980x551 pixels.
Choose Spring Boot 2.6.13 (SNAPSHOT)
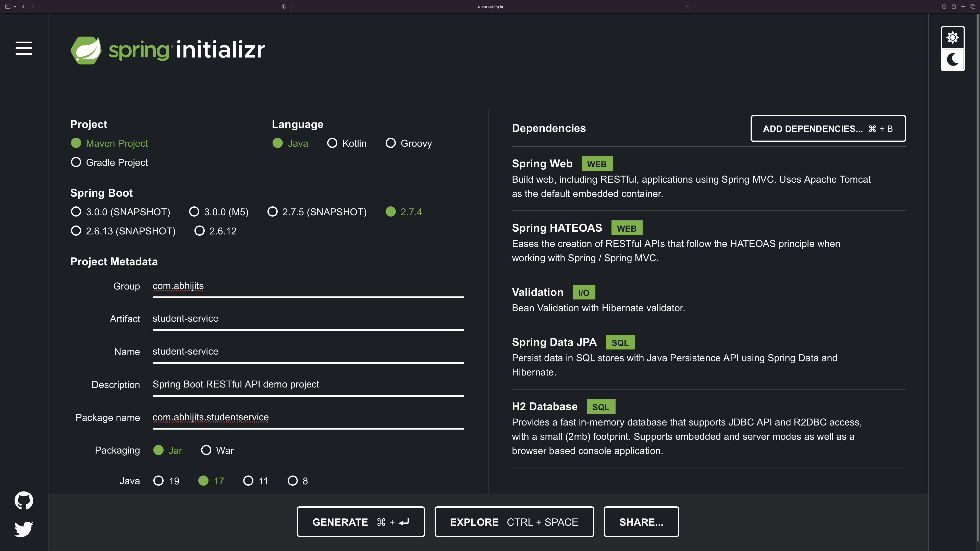pos(123,231)
